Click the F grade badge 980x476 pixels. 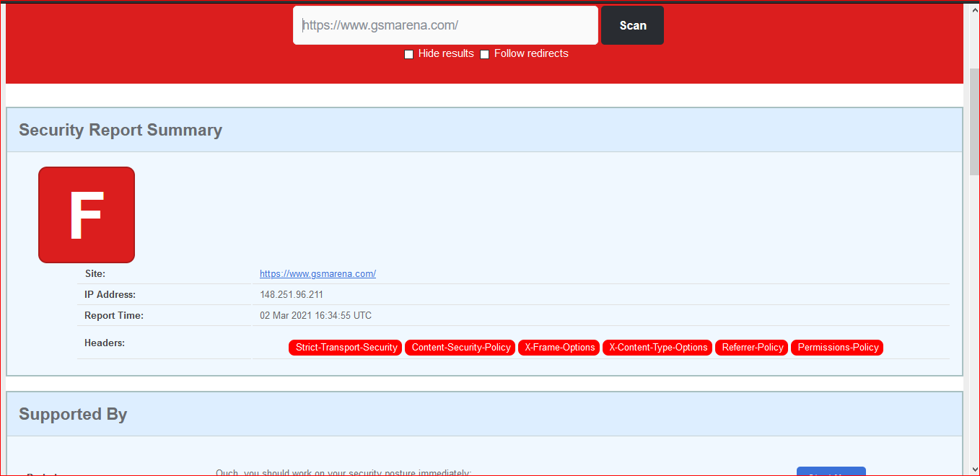pos(87,215)
